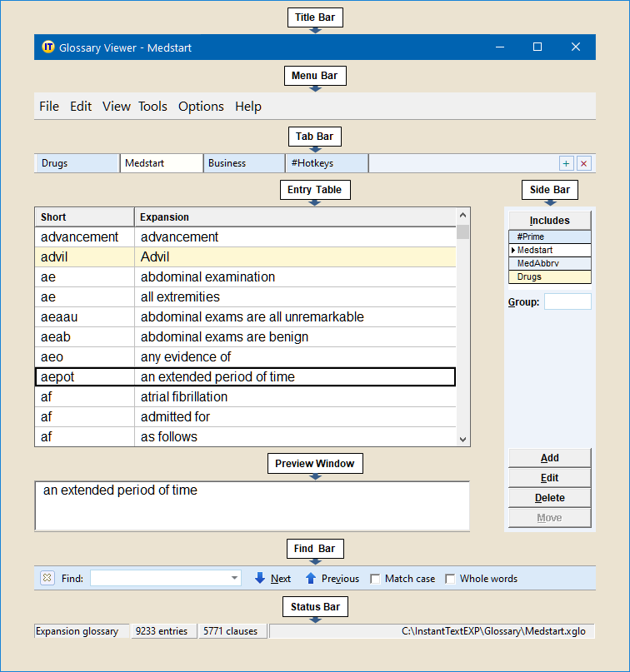
Task: Open the File menu
Action: click(49, 107)
